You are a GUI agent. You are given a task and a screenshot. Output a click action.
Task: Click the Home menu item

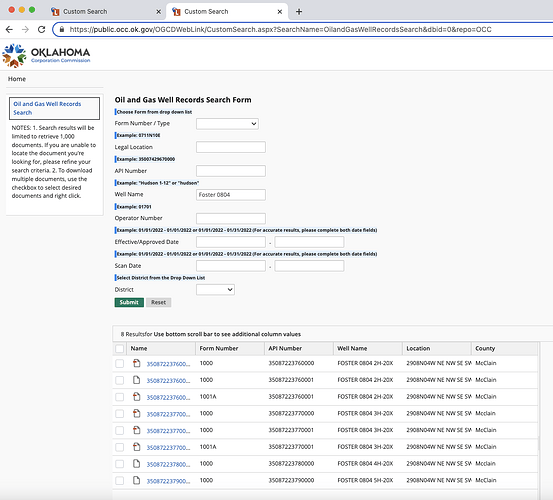17,79
